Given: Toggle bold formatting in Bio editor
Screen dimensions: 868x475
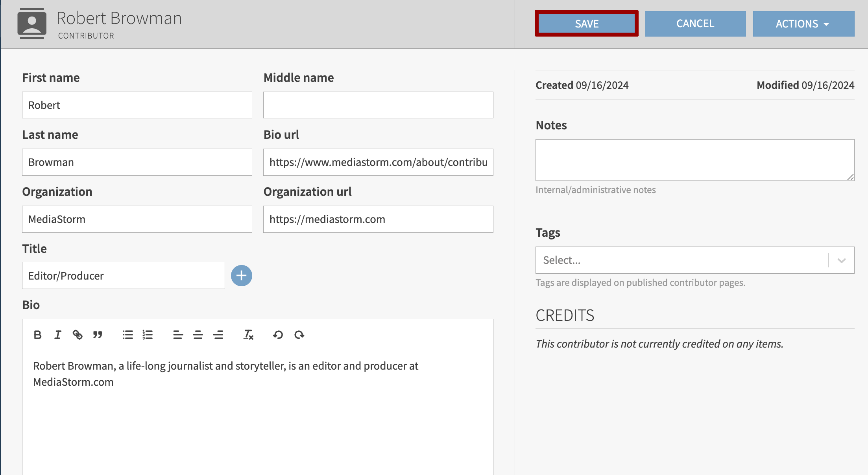Looking at the screenshot, I should pyautogui.click(x=38, y=335).
